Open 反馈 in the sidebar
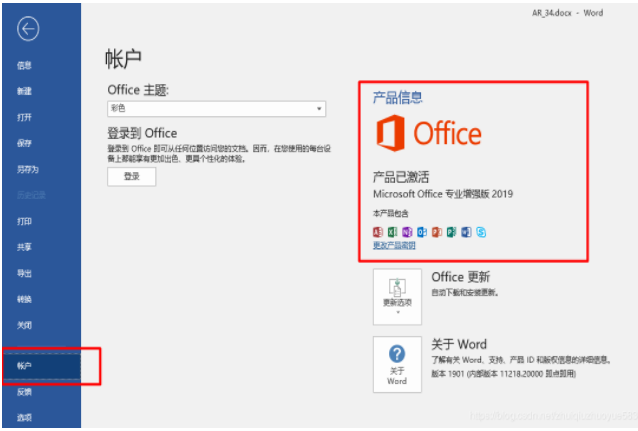 24,392
